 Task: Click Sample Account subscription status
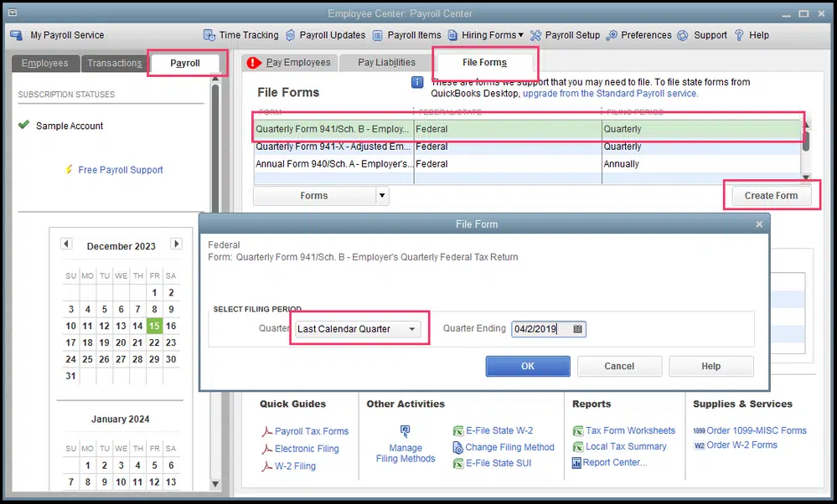point(70,126)
